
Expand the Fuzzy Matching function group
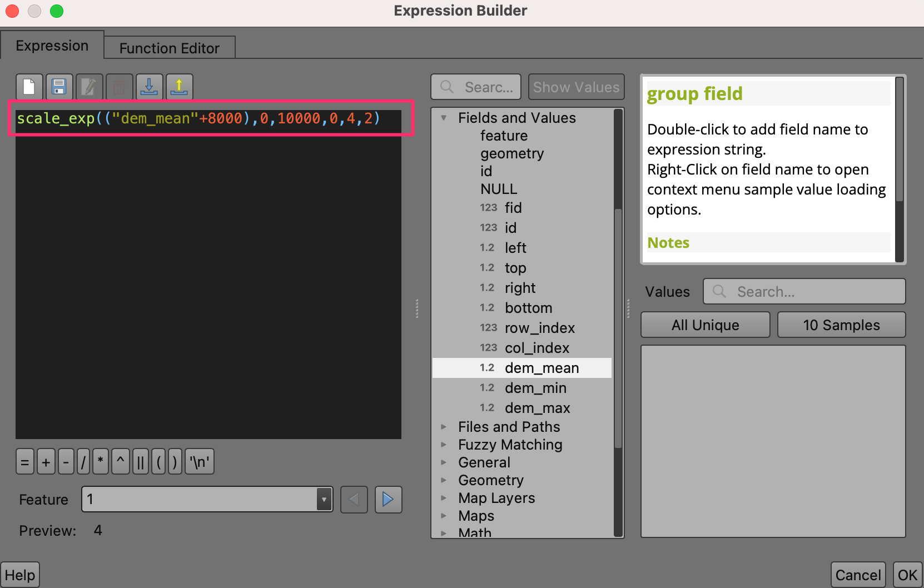click(x=444, y=445)
